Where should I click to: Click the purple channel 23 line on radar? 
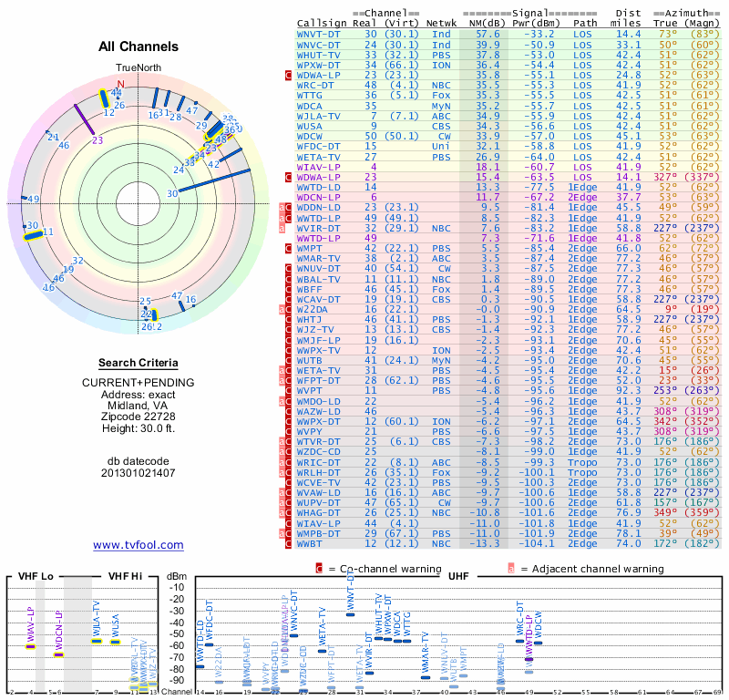pos(85,120)
